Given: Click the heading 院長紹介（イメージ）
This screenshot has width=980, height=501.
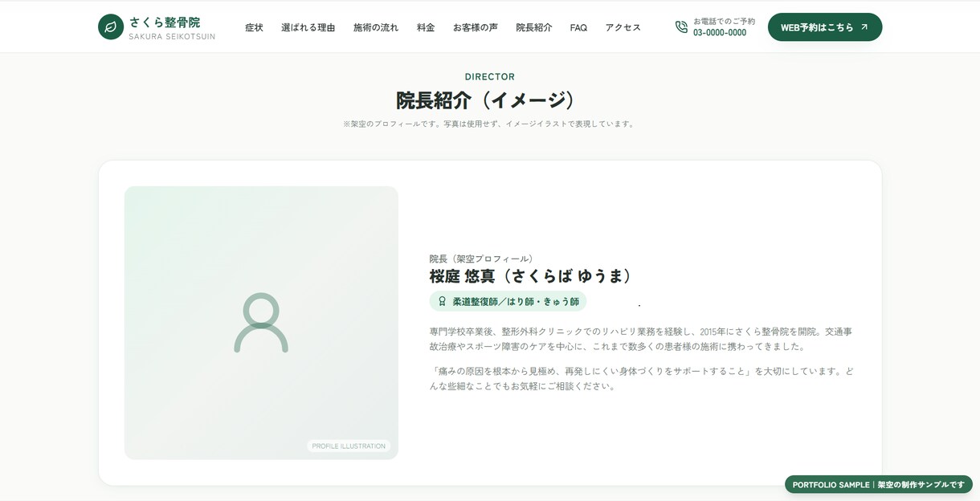Looking at the screenshot, I should pos(490,100).
